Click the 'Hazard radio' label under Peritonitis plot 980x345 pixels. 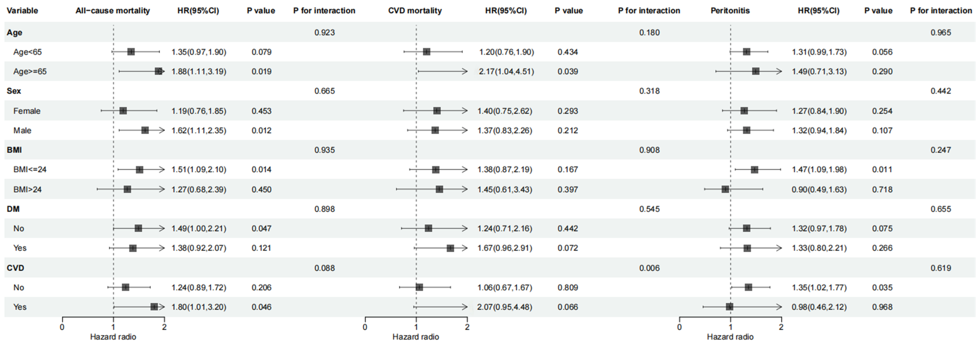point(730,337)
